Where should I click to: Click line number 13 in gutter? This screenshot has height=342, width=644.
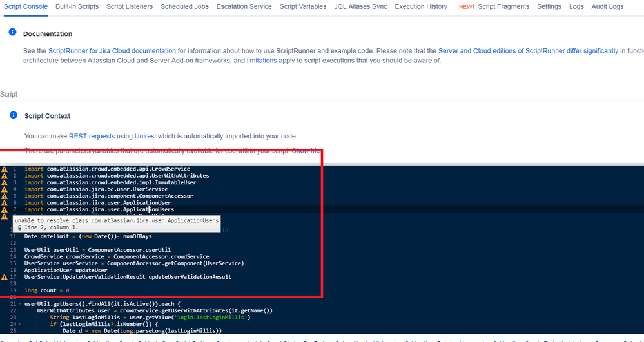tap(13, 250)
